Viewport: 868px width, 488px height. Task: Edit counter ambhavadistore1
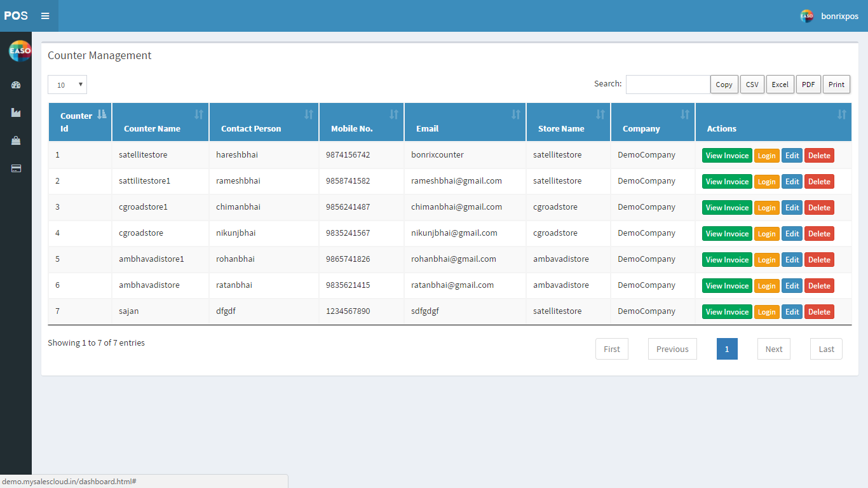(x=792, y=260)
